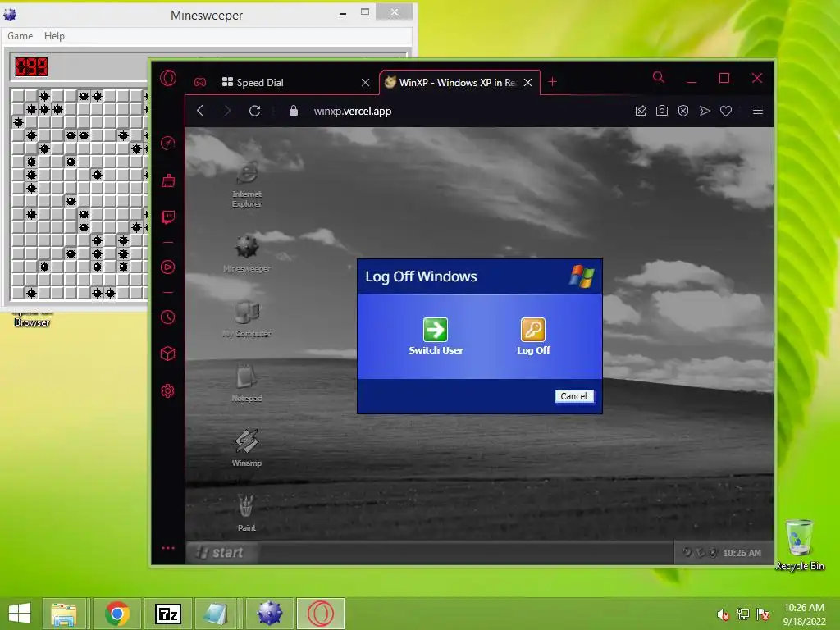Open History clock sidebar icon
The image size is (840, 630).
tap(168, 317)
